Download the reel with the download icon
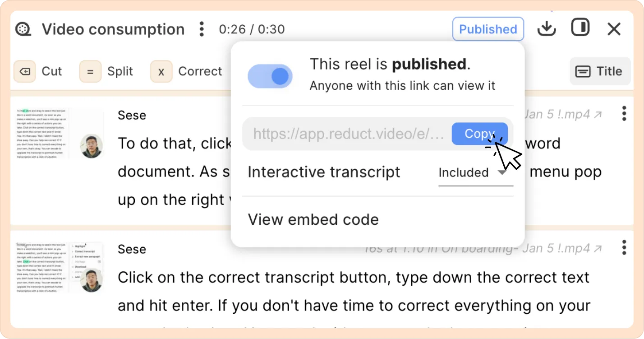 pyautogui.click(x=547, y=29)
